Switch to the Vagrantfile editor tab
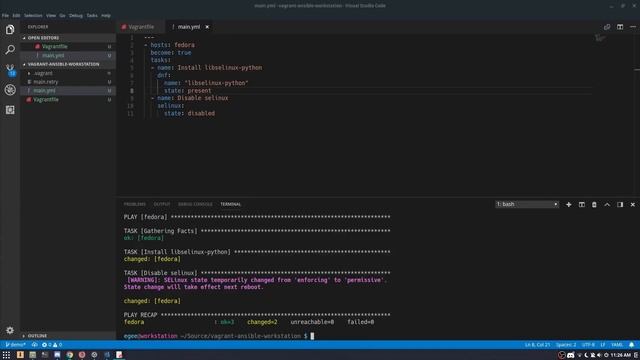The image size is (640, 360). tap(141, 27)
